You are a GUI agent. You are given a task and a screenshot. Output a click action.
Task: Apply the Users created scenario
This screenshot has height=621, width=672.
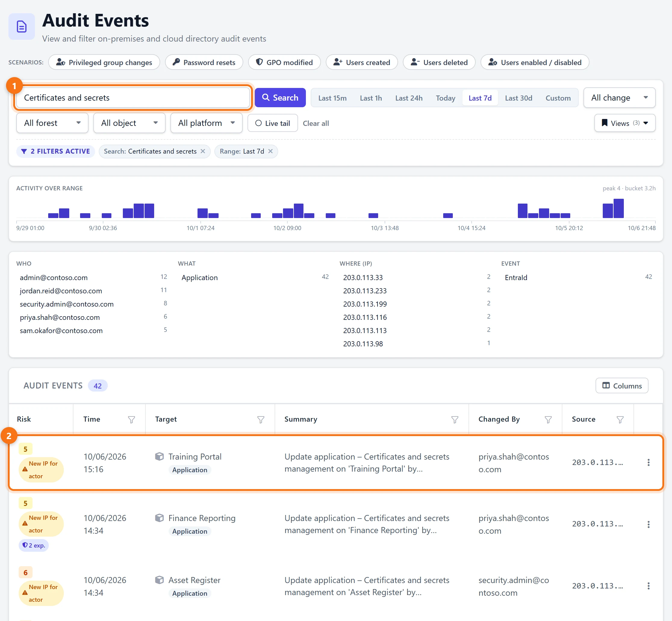tap(362, 63)
